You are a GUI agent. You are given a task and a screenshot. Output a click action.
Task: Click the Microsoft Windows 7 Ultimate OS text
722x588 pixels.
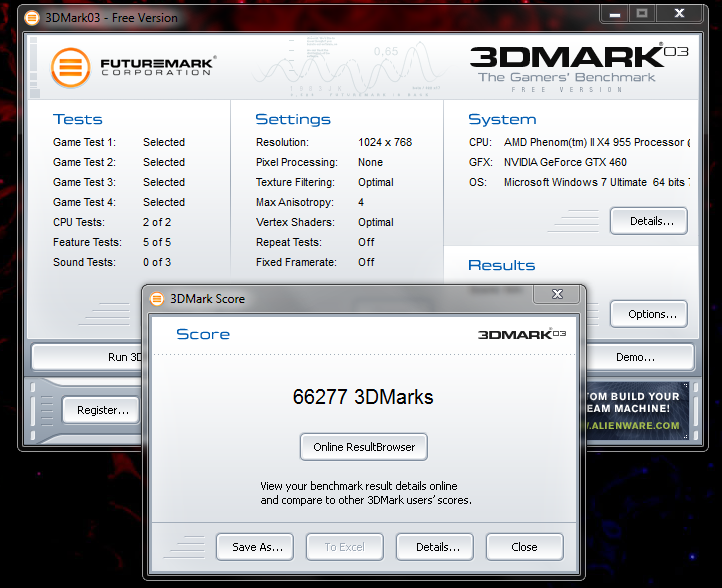tap(597, 182)
